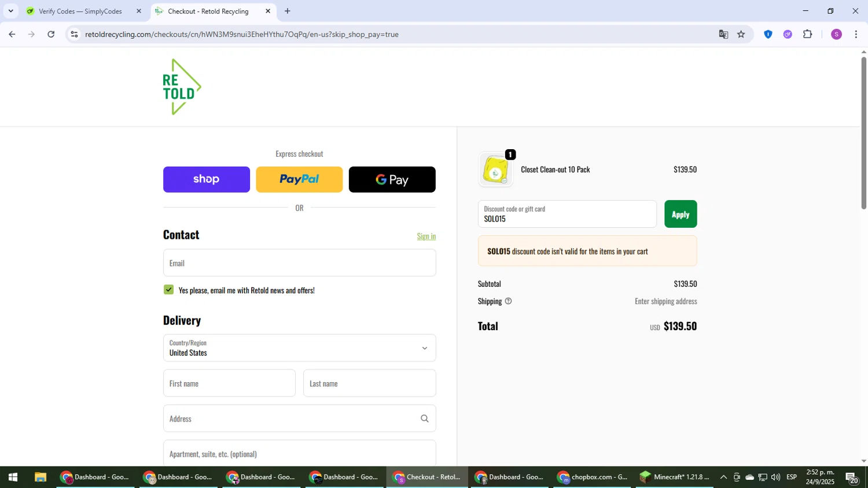This screenshot has width=868, height=488.
Task: Click the address search magnifier icon
Action: 425,419
